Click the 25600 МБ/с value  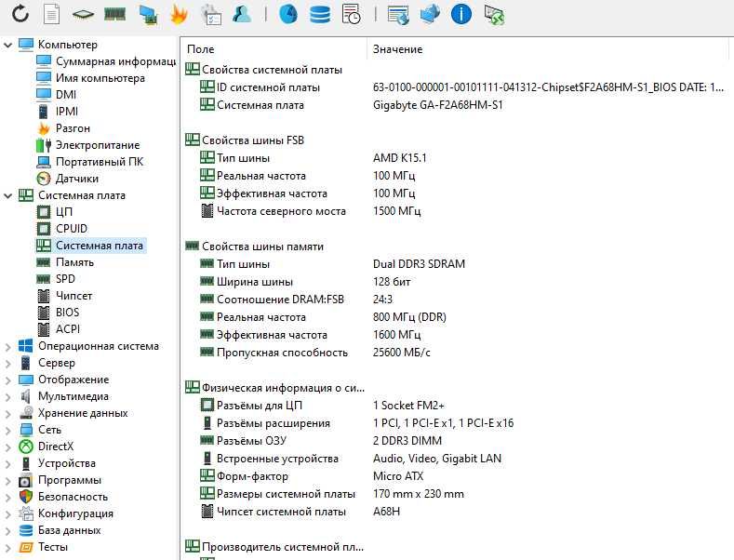401,353
